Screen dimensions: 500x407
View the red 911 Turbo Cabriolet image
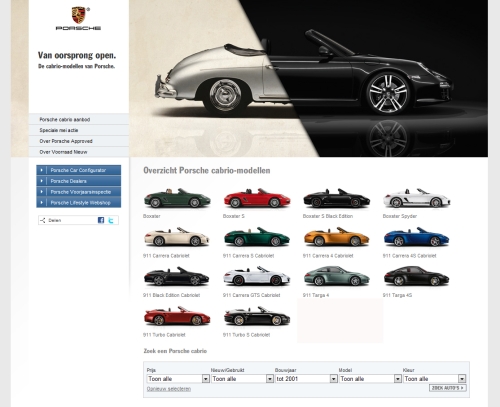(x=177, y=316)
